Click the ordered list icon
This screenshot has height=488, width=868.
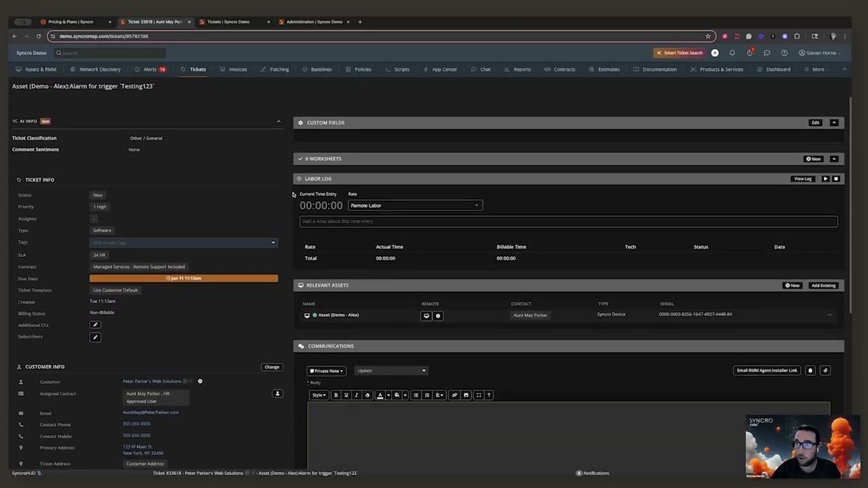(x=427, y=395)
